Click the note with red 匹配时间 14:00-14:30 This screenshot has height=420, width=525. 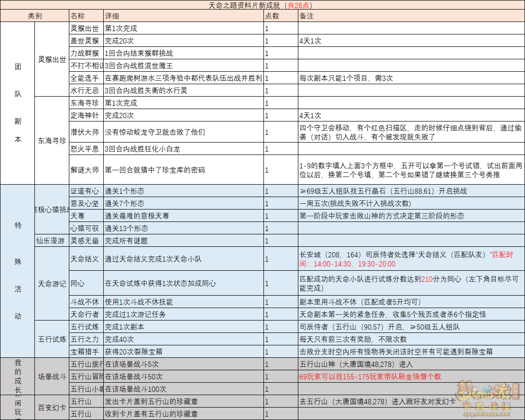click(x=412, y=259)
